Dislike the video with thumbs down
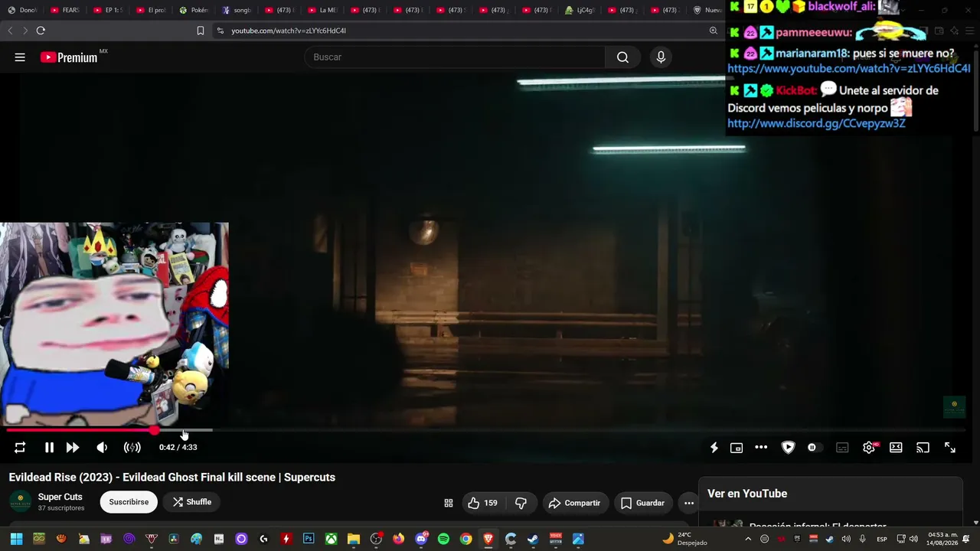The width and height of the screenshot is (980, 551). [521, 503]
